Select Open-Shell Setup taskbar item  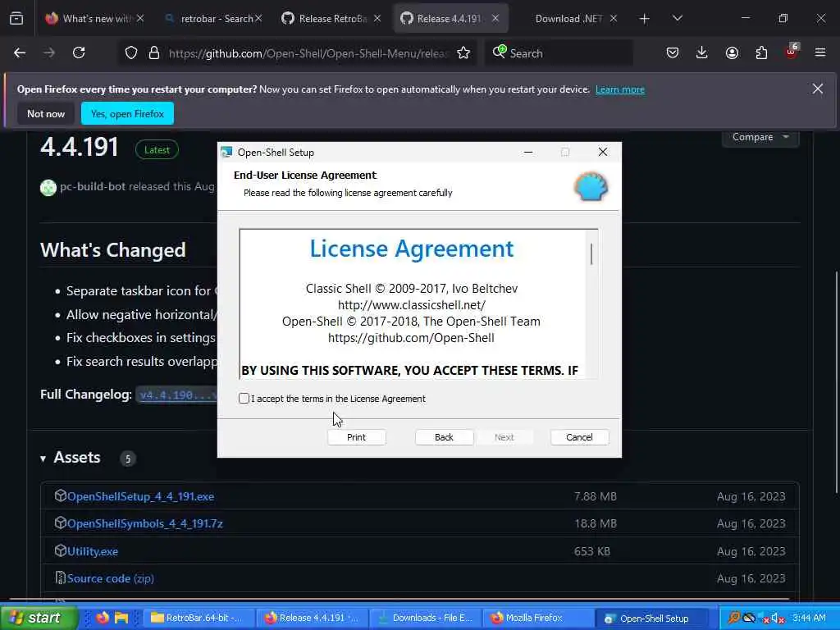tap(654, 618)
